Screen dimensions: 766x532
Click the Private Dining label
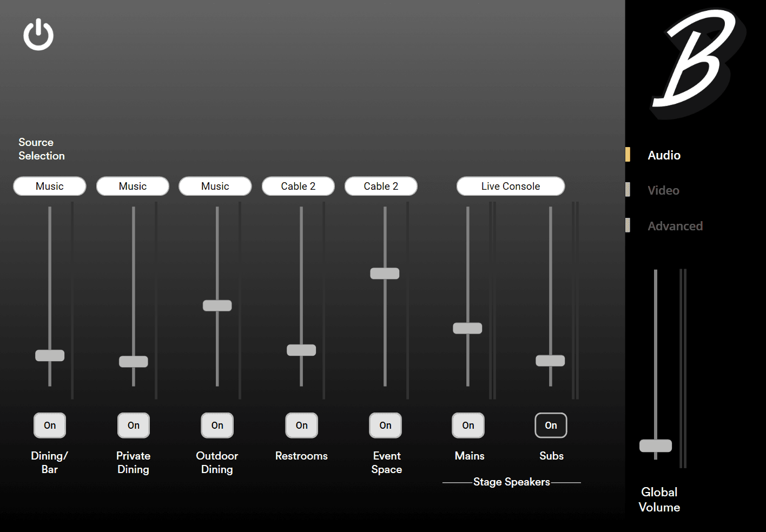pos(133,463)
